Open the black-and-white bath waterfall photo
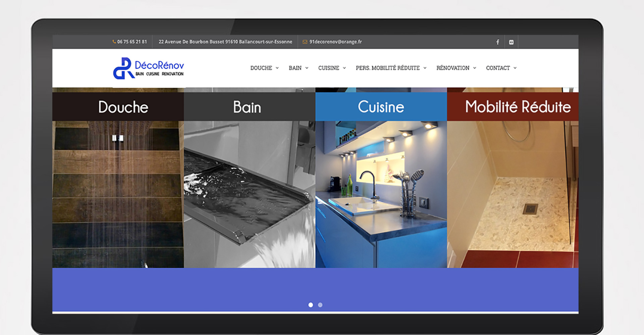The height and width of the screenshot is (335, 644). (250, 194)
